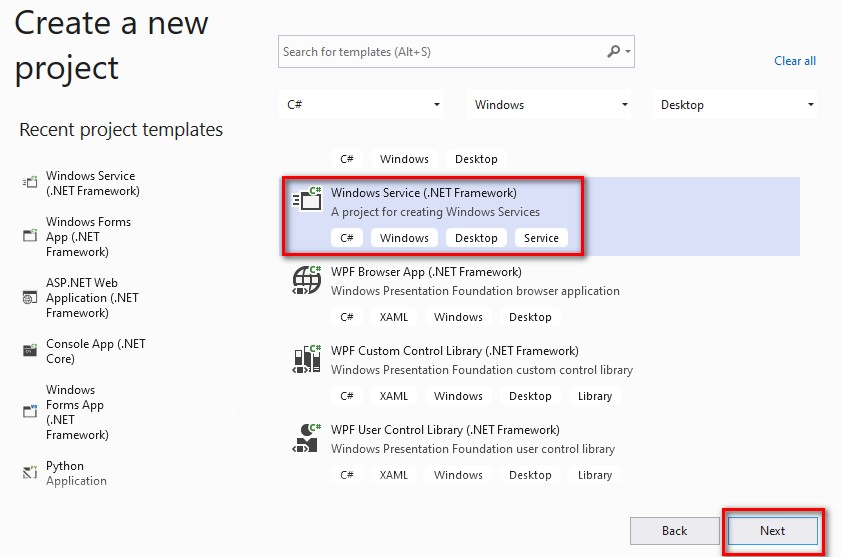This screenshot has height=557, width=841.
Task: Click the recent Console App (.NET Core) icon
Action: pyautogui.click(x=30, y=351)
